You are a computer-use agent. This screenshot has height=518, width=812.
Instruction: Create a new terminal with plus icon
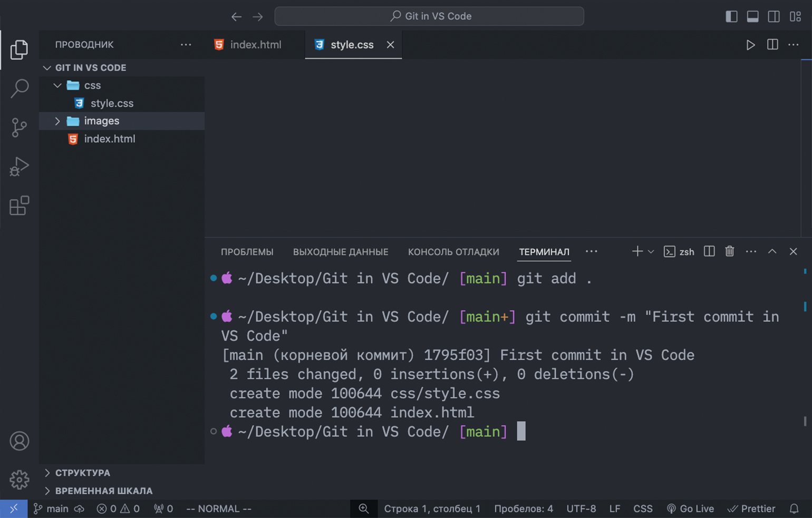637,251
